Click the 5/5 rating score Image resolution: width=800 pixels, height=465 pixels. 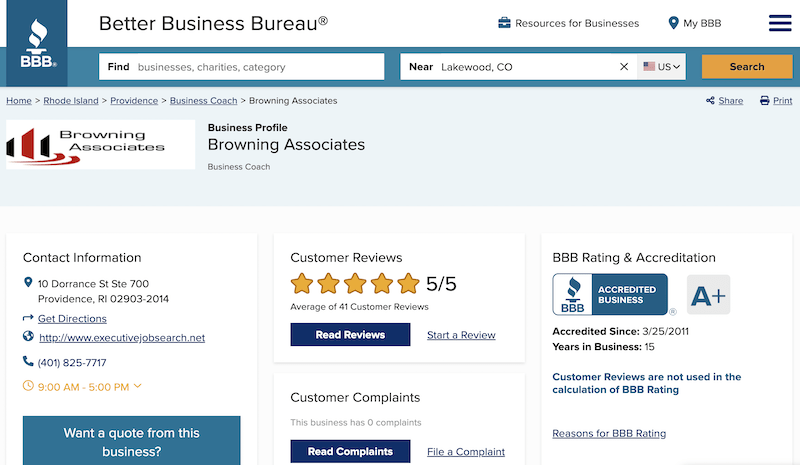click(441, 284)
